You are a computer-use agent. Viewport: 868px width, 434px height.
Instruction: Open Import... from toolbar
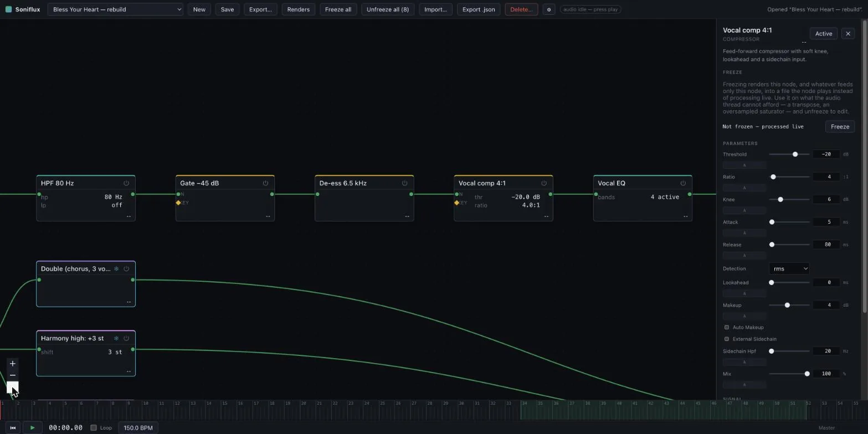click(435, 9)
